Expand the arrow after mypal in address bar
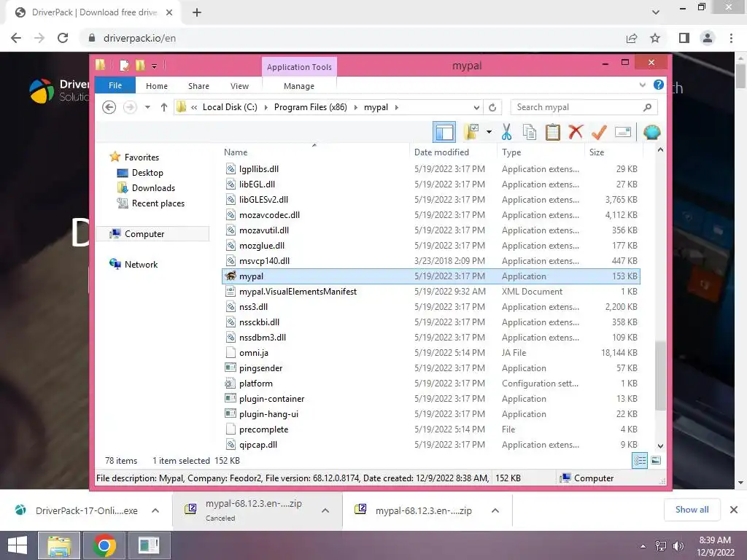 (x=396, y=107)
